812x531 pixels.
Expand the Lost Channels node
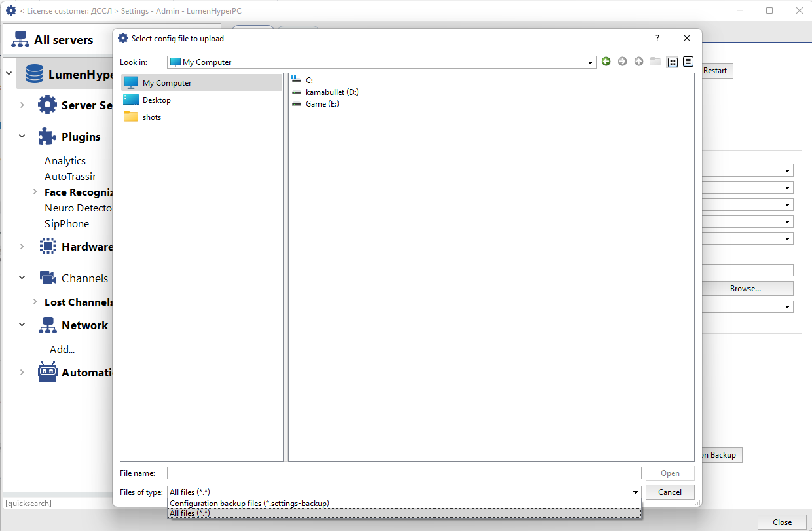pyautogui.click(x=35, y=302)
